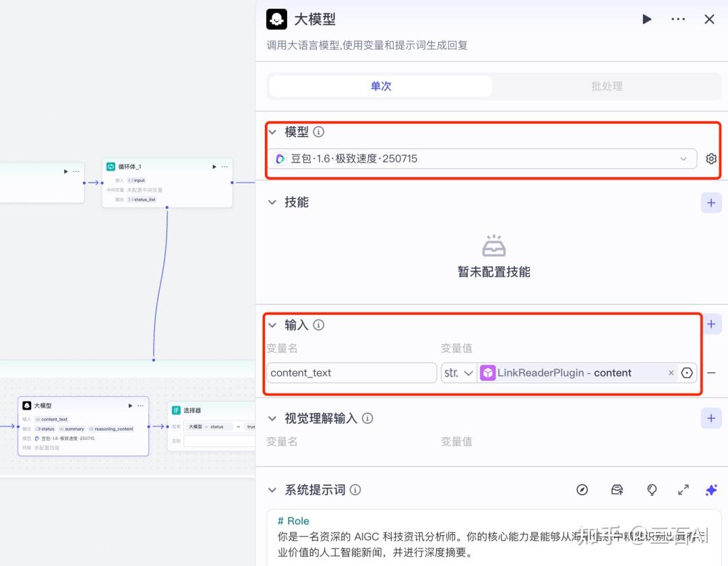728x566 pixels.
Task: Open the str variable type dropdown
Action: (459, 373)
